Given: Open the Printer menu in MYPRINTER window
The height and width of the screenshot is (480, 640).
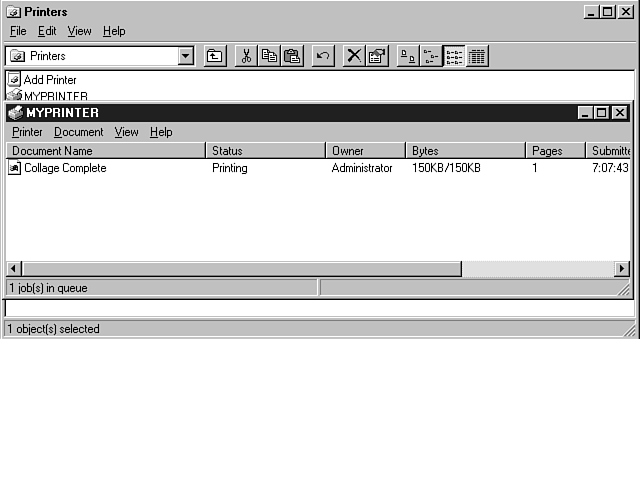Looking at the screenshot, I should (x=27, y=132).
